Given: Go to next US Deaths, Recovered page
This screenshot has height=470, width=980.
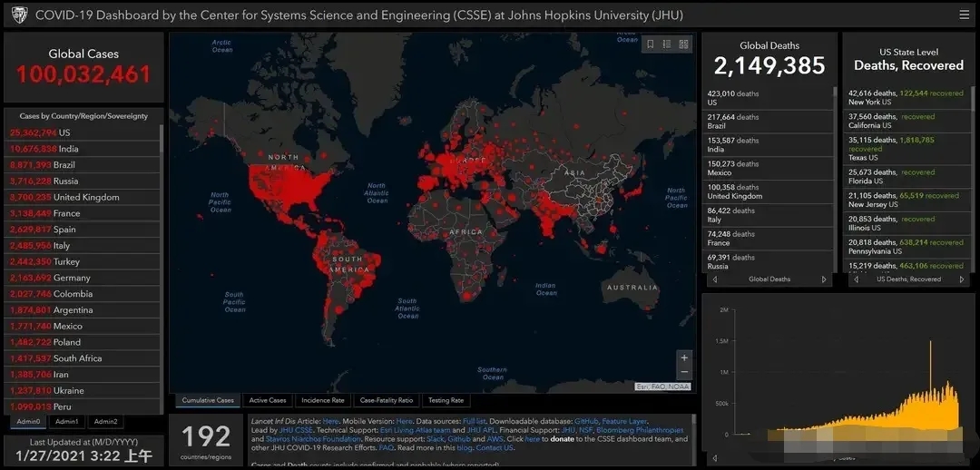Looking at the screenshot, I should click(961, 279).
